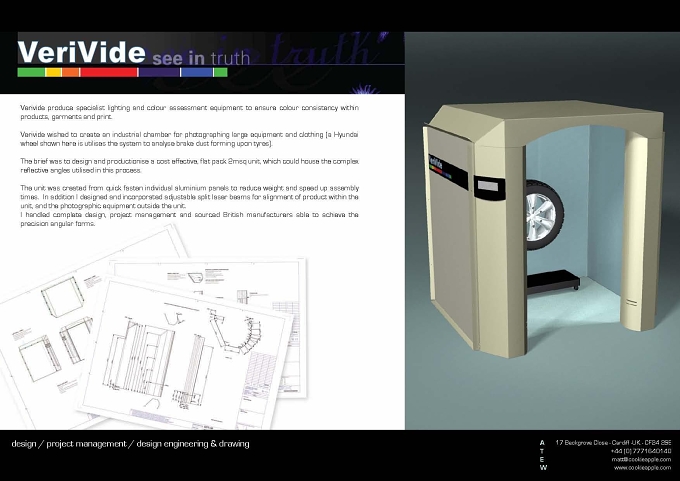Image resolution: width=680 pixels, height=481 pixels.
Task: Open the www.cookieapple.com website link
Action: pos(642,468)
